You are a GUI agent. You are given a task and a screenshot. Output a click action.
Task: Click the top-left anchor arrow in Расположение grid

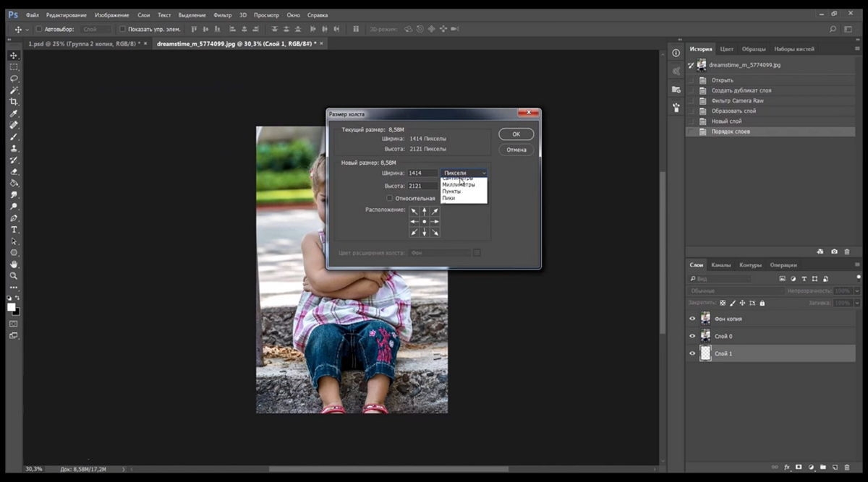(414, 211)
